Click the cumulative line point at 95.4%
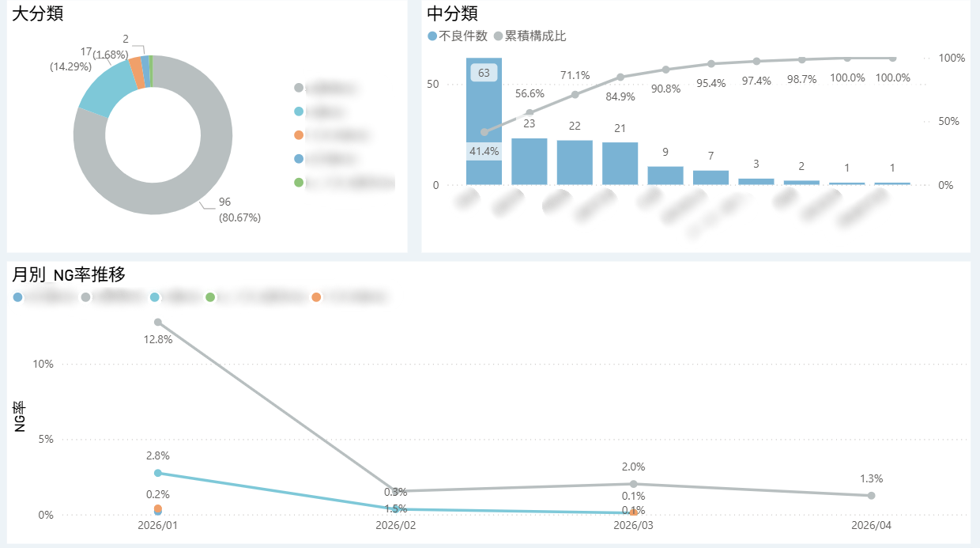This screenshot has width=980, height=548. click(711, 63)
